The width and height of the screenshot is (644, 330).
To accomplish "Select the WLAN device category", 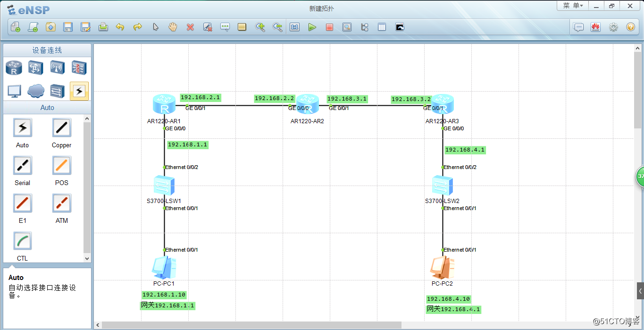I will 57,68.
